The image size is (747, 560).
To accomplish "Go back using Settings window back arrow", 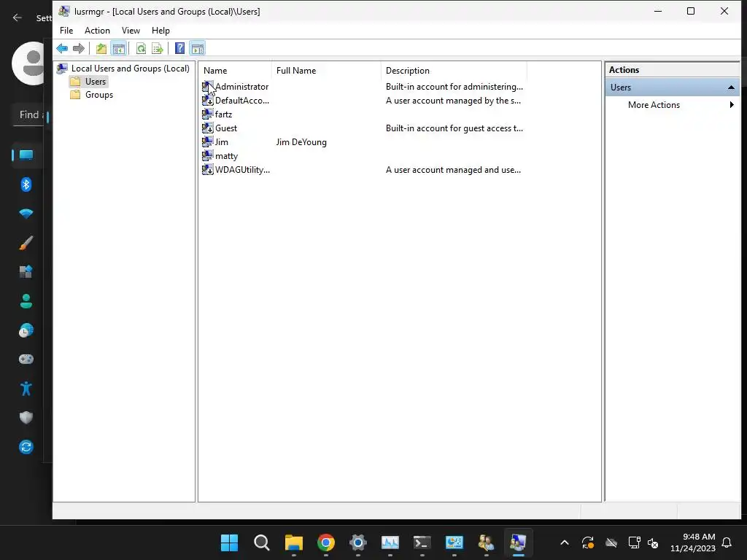I will pos(18,17).
